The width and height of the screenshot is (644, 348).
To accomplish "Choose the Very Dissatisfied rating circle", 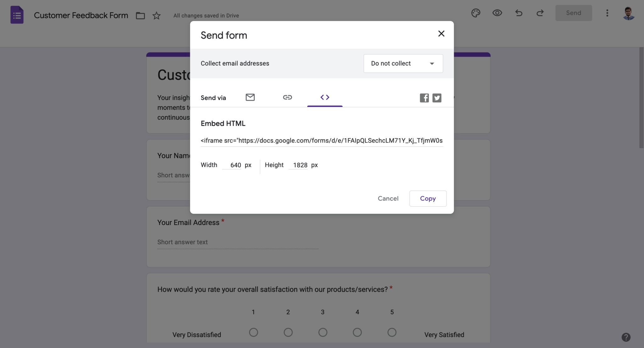I will (x=253, y=332).
